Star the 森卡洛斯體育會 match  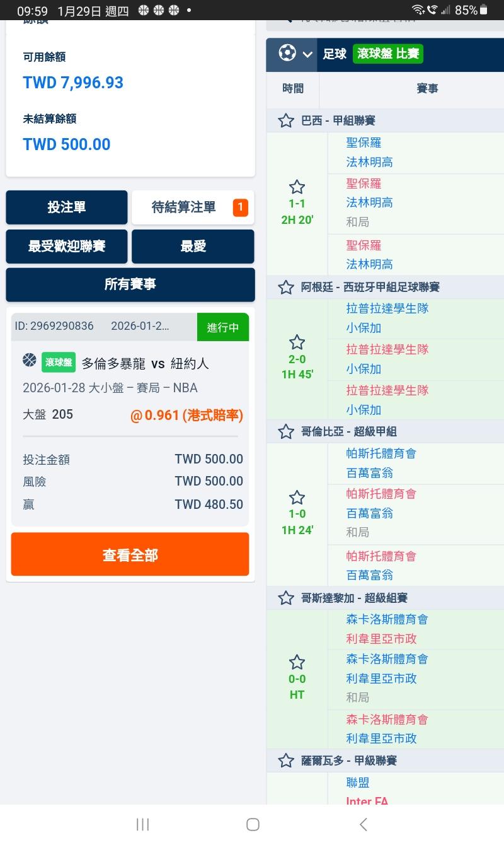297,662
